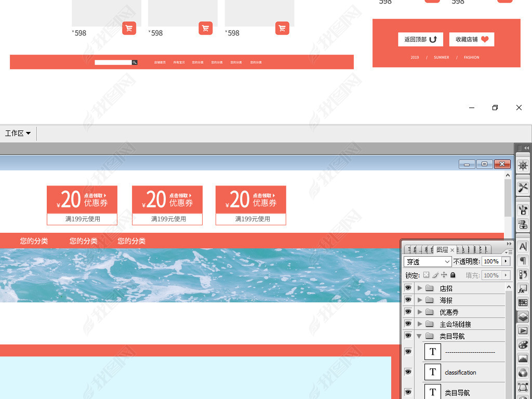Hide the 店招 layer group
Image resolution: width=532 pixels, height=399 pixels.
click(x=408, y=288)
